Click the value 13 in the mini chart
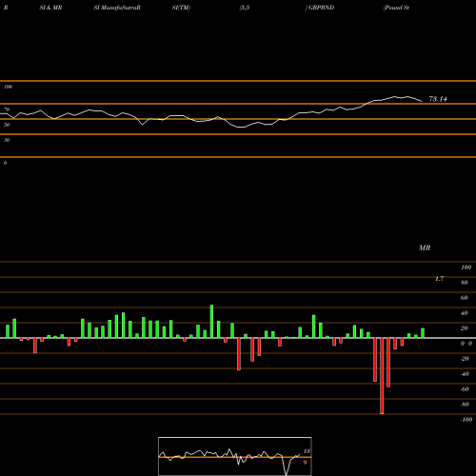The width and height of the screenshot is (476, 476). pos(307,451)
